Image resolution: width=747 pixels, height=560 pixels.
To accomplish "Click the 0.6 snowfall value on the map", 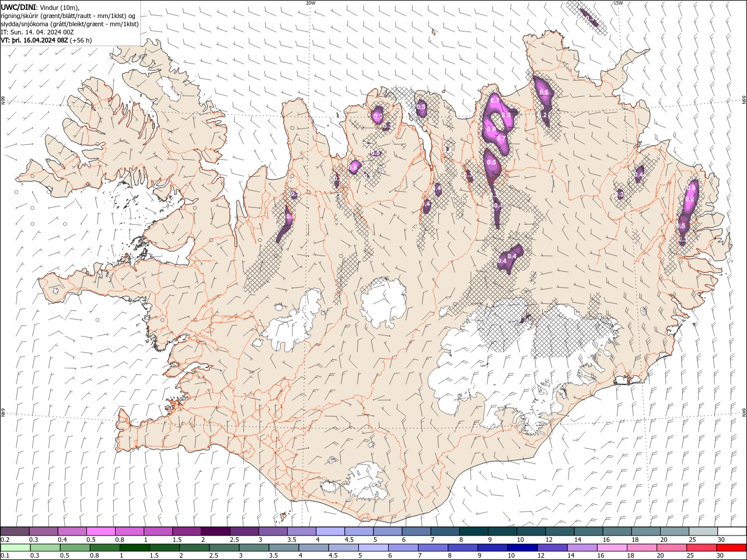I will (544, 93).
